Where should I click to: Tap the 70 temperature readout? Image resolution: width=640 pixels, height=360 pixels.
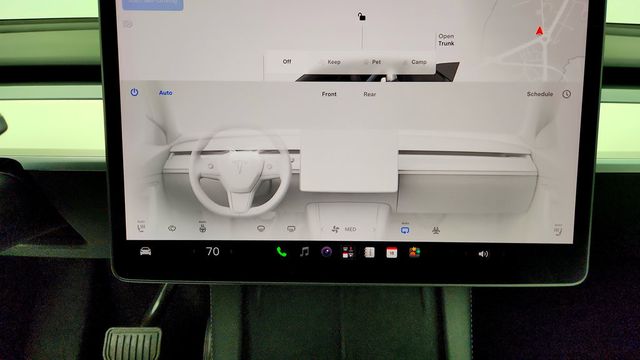click(212, 251)
